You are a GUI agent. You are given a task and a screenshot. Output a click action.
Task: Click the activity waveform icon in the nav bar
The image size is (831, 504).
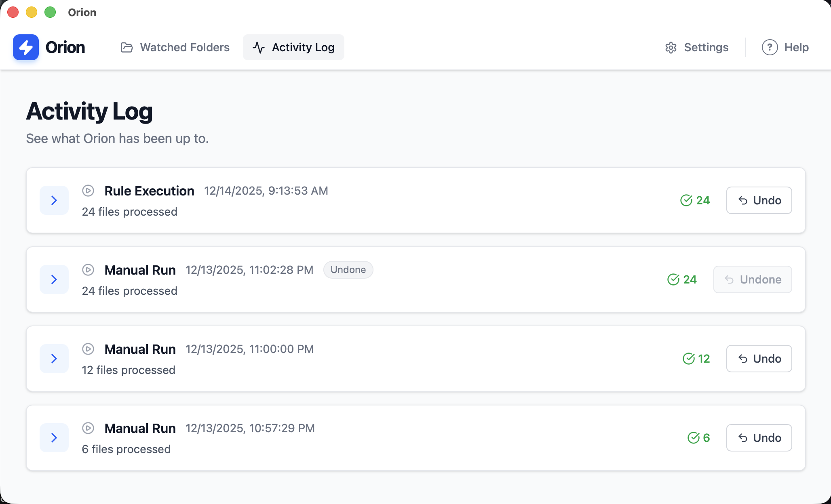(258, 47)
